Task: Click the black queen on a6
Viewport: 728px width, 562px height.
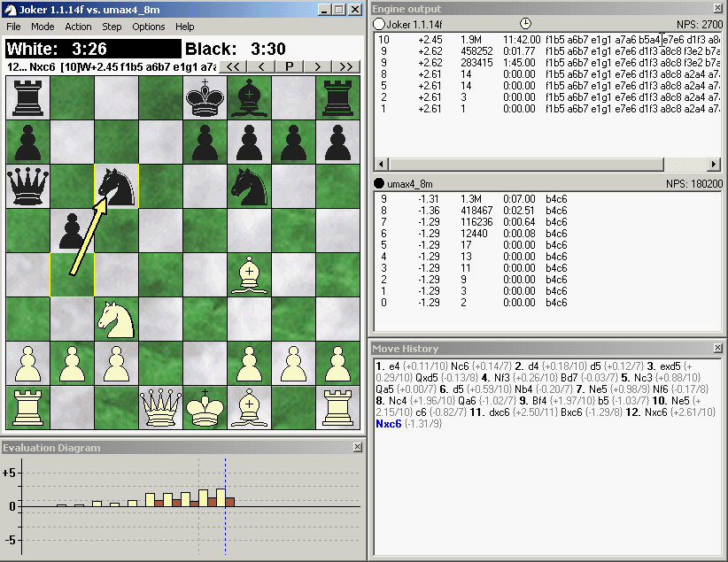Action: pos(27,186)
